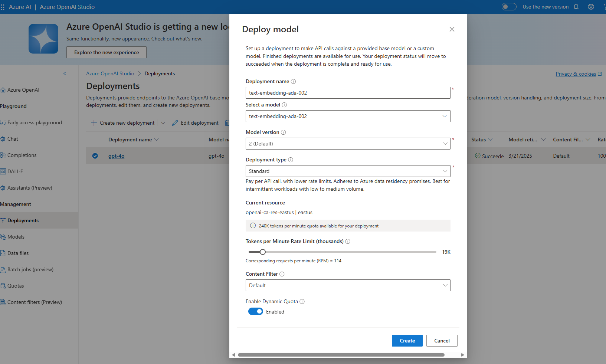Click the plus icon for new deployment

[94, 123]
